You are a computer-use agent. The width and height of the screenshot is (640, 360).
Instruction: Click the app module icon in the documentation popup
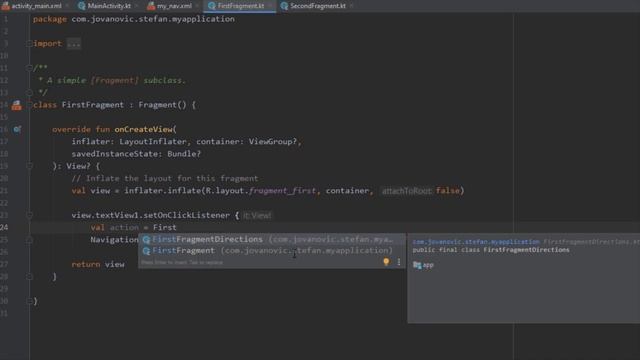coord(417,265)
